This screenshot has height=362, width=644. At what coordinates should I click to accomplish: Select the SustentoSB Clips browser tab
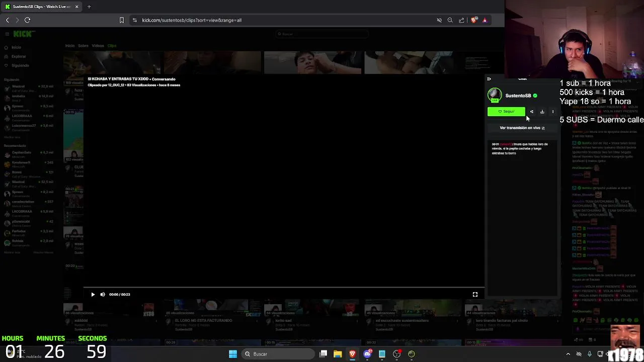[41, 7]
